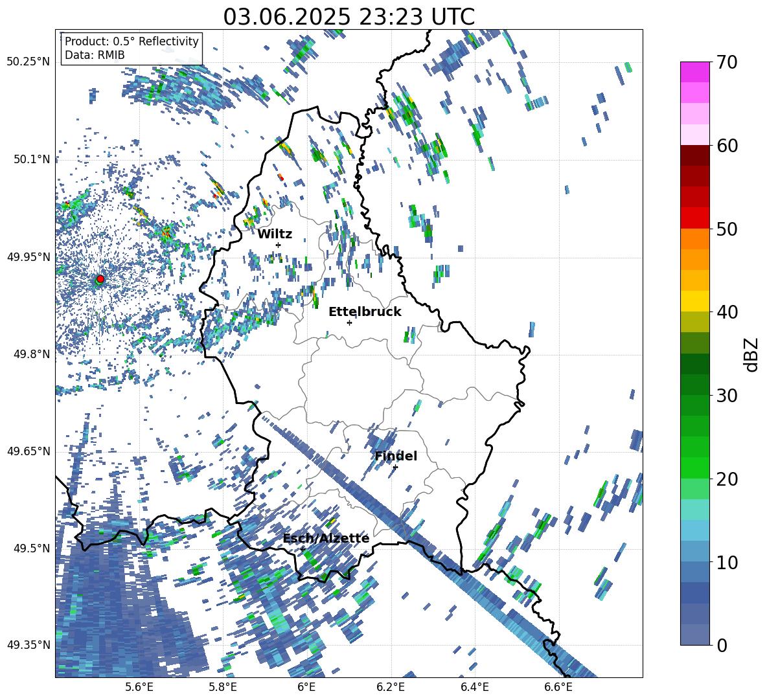Image resolution: width=767 pixels, height=700 pixels.
Task: Click the Ettelbruck city label
Action: [x=365, y=312]
